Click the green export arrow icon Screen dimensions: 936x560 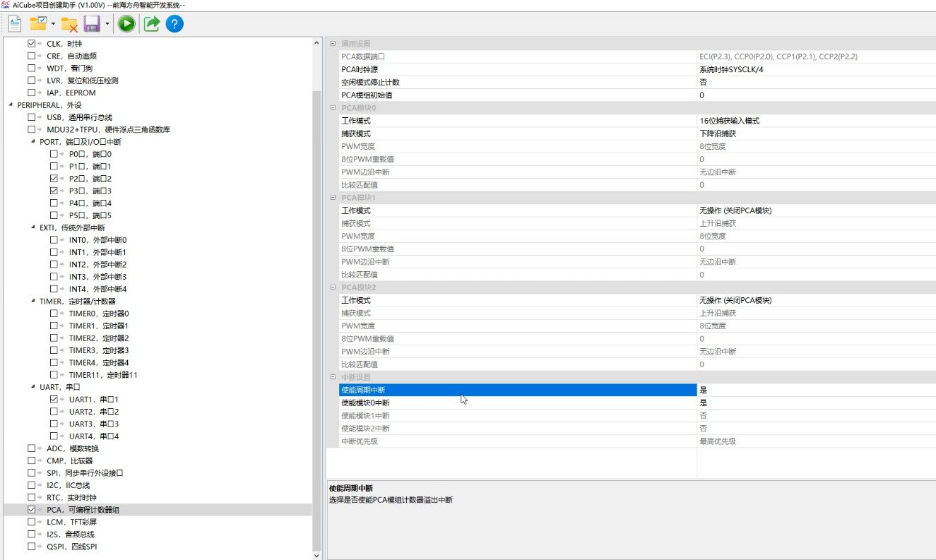tap(152, 24)
